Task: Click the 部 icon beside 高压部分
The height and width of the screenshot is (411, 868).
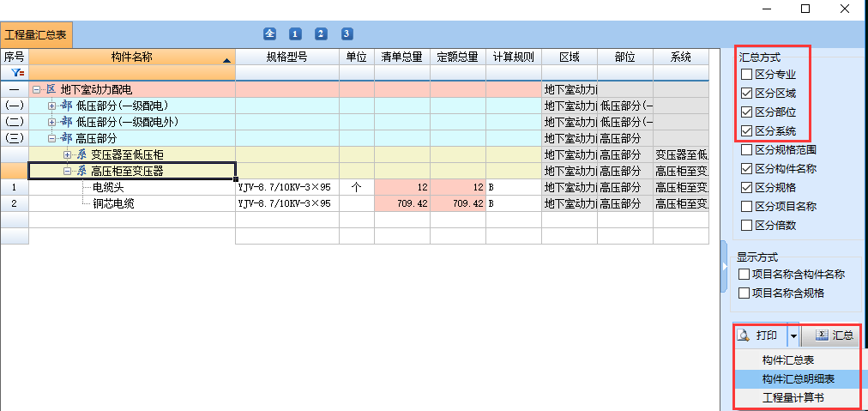Action: pyautogui.click(x=66, y=138)
